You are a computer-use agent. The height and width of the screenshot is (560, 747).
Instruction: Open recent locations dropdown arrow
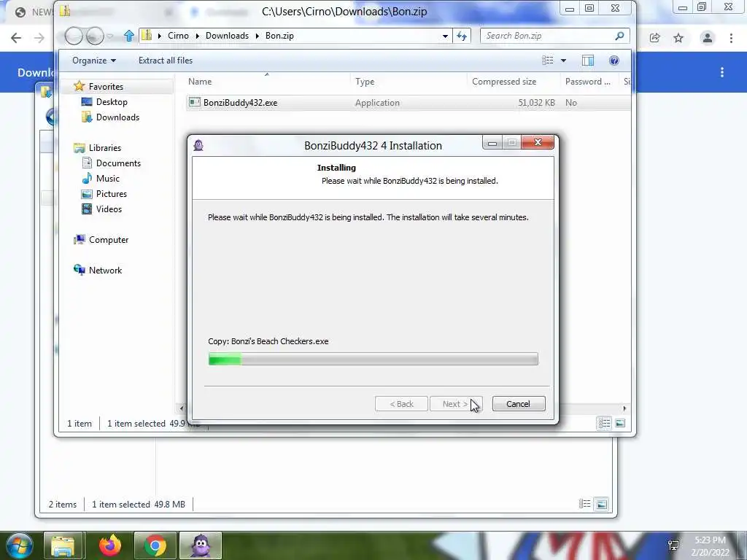pos(110,36)
